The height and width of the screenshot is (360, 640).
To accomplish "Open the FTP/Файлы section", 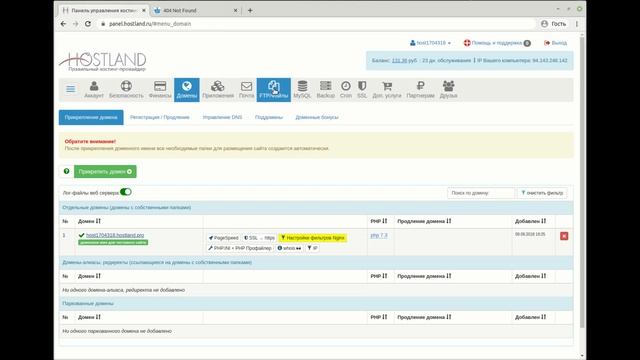I will pos(273,90).
